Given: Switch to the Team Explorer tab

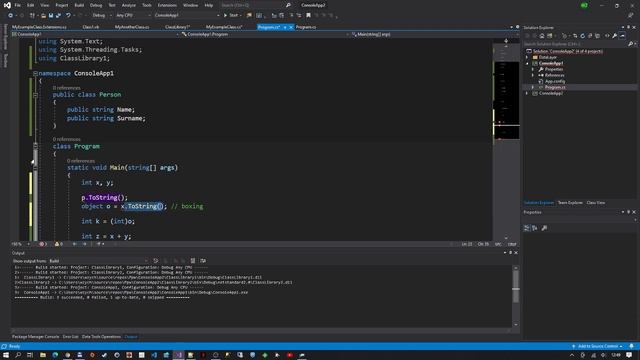Looking at the screenshot, I should click(x=570, y=203).
